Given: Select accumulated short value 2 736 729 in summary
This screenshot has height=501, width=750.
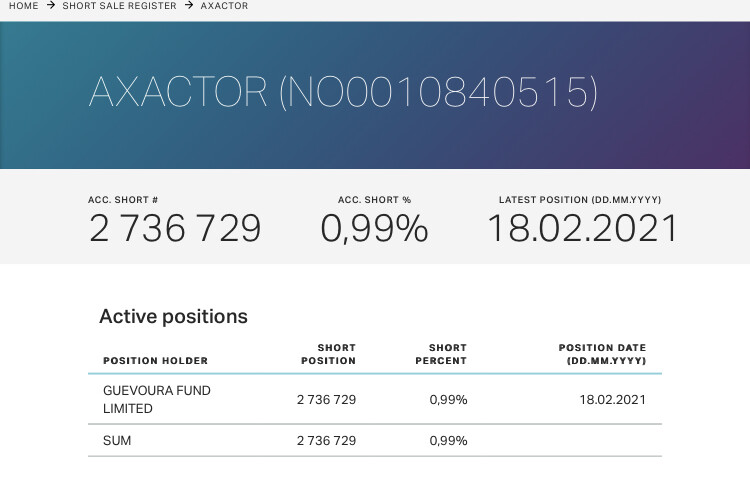Looking at the screenshot, I should tap(175, 228).
